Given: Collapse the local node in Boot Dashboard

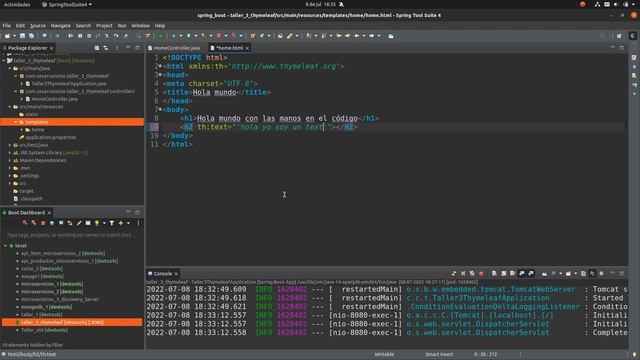Looking at the screenshot, I should (5, 246).
